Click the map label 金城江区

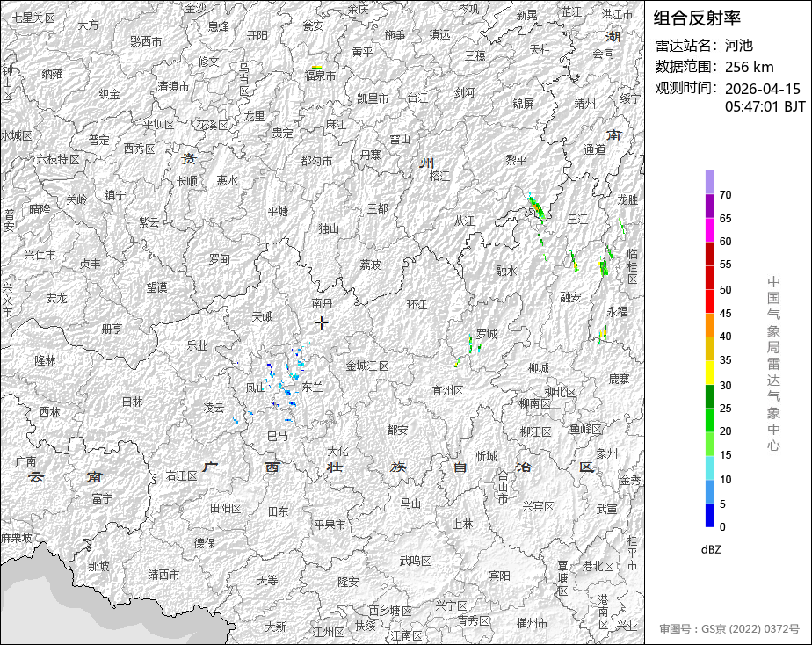tap(367, 366)
